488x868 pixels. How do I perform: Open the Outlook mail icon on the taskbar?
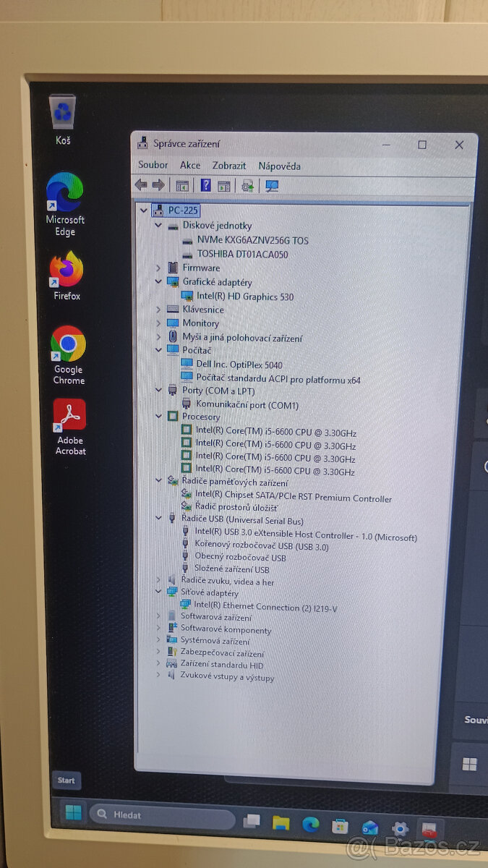370,827
